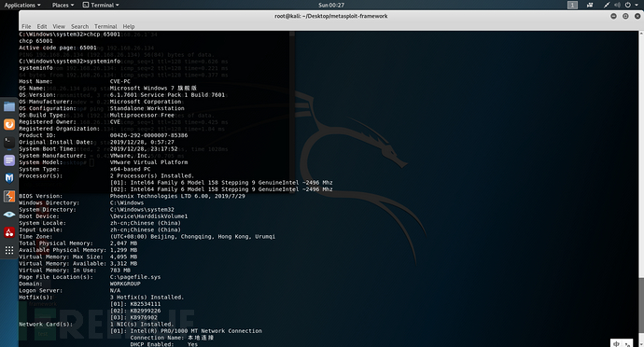
Task: Click the screen recorder camera icon in top bar
Action: 590,5
